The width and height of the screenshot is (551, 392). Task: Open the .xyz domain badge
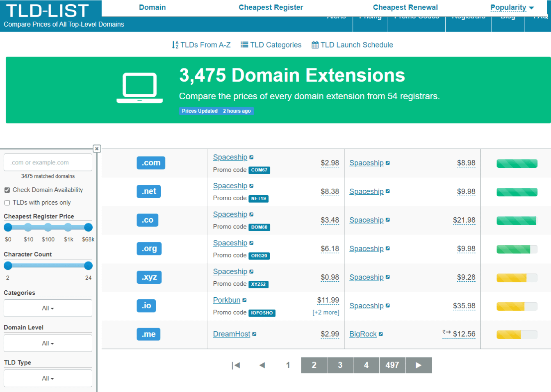coord(149,277)
